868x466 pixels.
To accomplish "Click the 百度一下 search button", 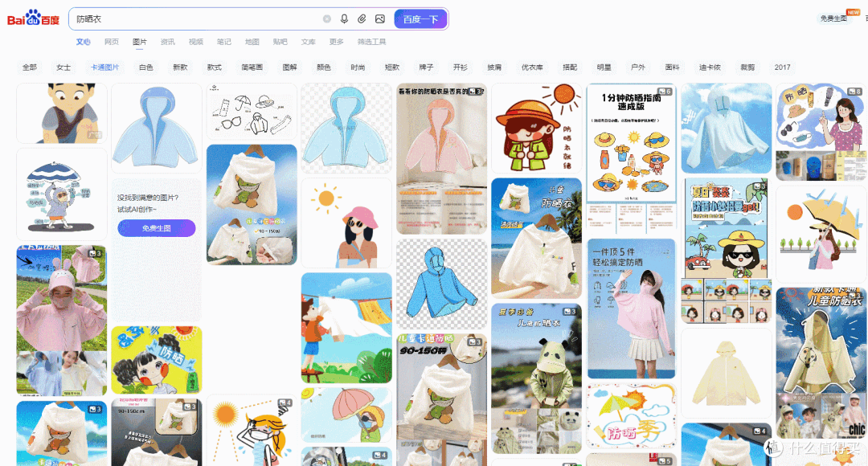I will [x=420, y=18].
